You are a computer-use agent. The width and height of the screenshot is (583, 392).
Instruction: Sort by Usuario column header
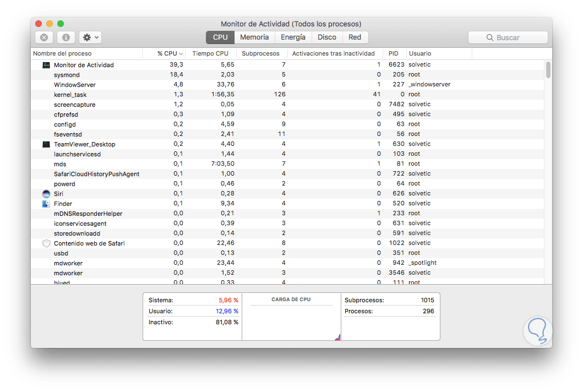point(439,53)
